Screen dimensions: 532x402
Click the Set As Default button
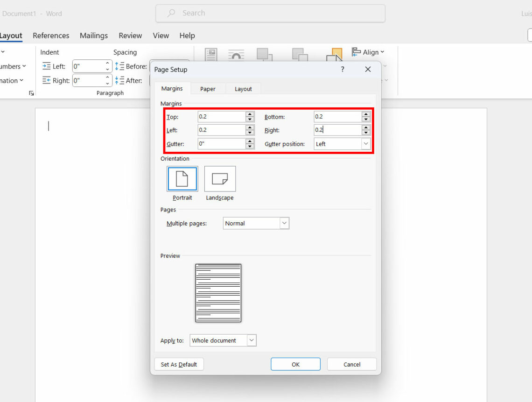179,364
